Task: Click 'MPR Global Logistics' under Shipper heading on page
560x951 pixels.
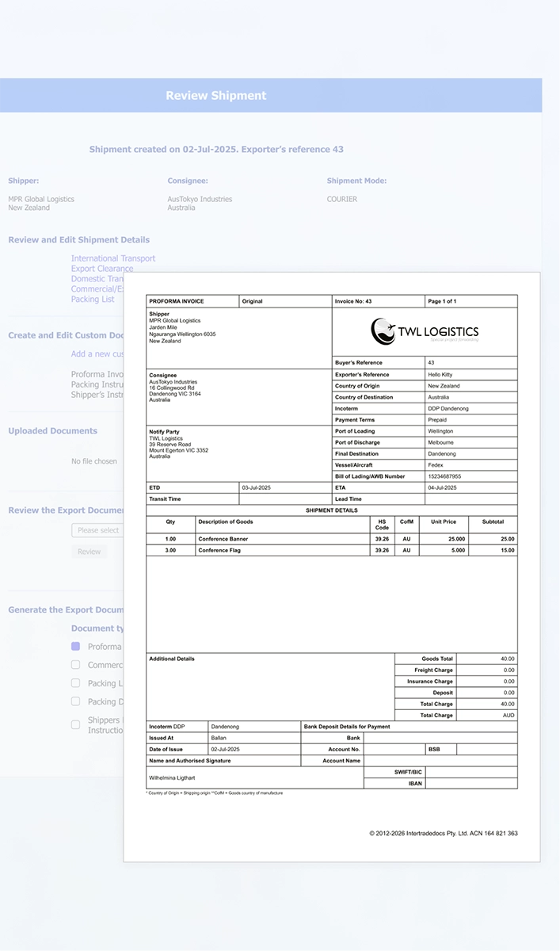Action: pos(41,199)
